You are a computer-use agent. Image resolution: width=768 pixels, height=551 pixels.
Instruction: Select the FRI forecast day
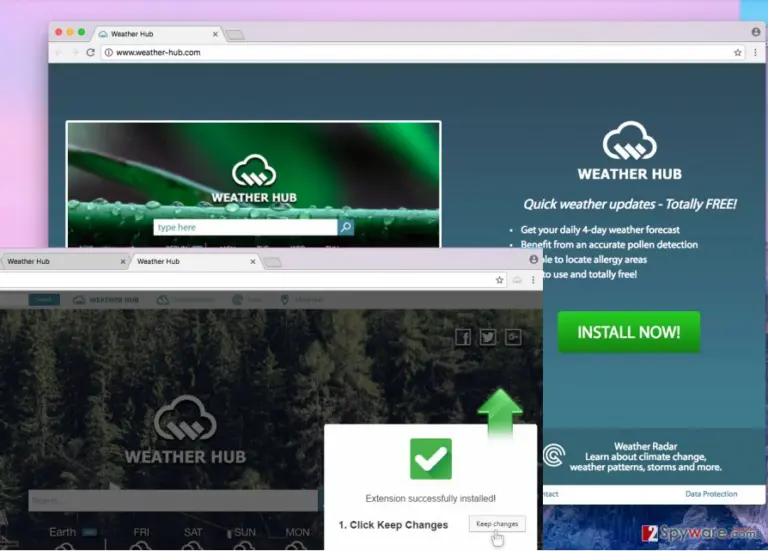(x=142, y=532)
